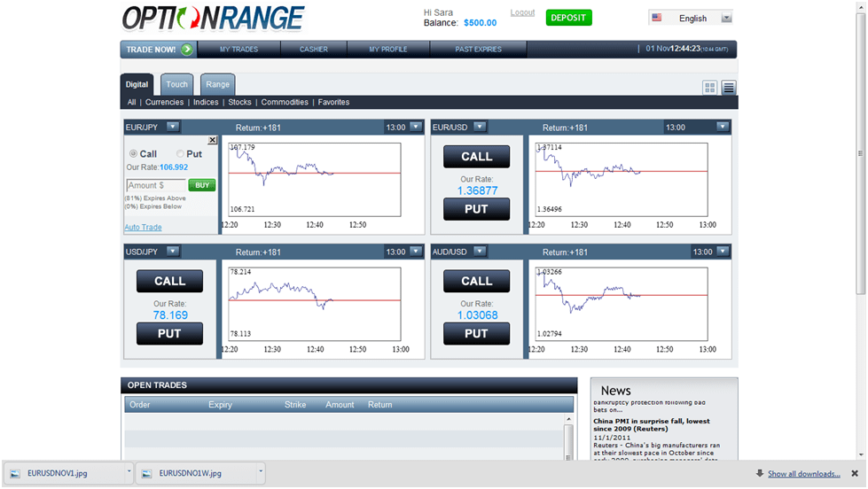Open the EUR/USD expiry time dropdown
Screen dimensions: 868x489
pyautogui.click(x=723, y=127)
